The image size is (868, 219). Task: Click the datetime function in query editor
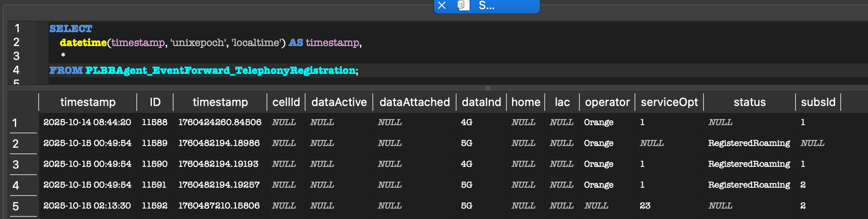[83, 43]
